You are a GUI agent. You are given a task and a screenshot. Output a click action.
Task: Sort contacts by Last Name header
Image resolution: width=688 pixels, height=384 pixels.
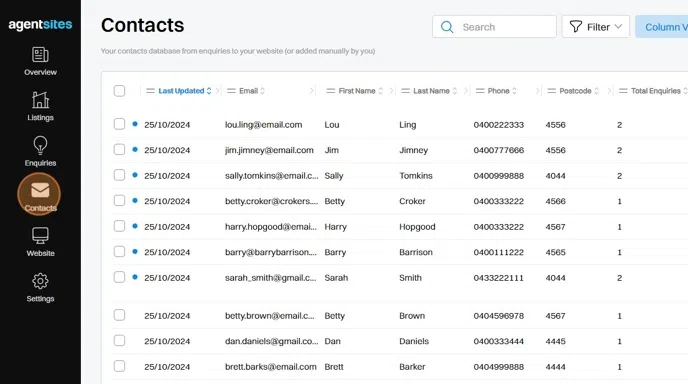[x=431, y=91]
